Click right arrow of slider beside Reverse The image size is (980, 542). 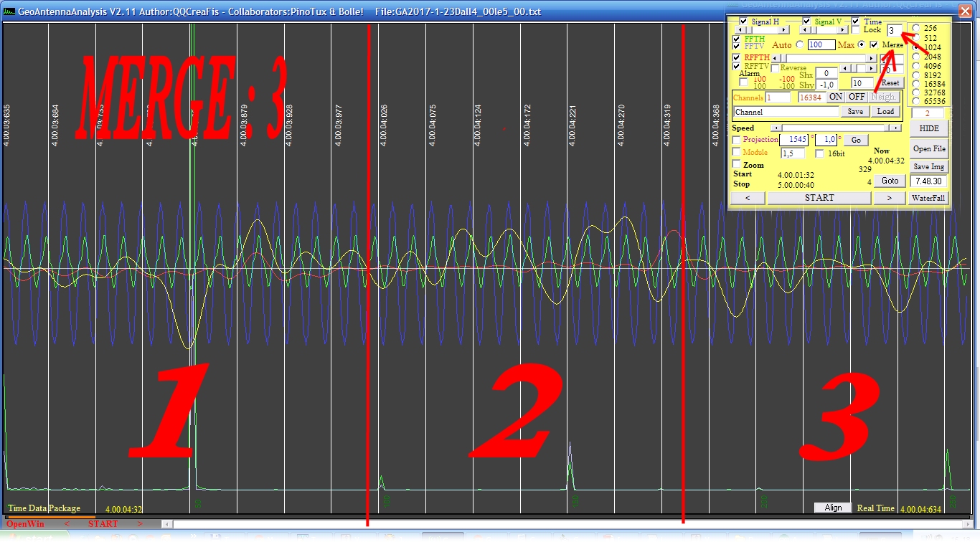(871, 68)
